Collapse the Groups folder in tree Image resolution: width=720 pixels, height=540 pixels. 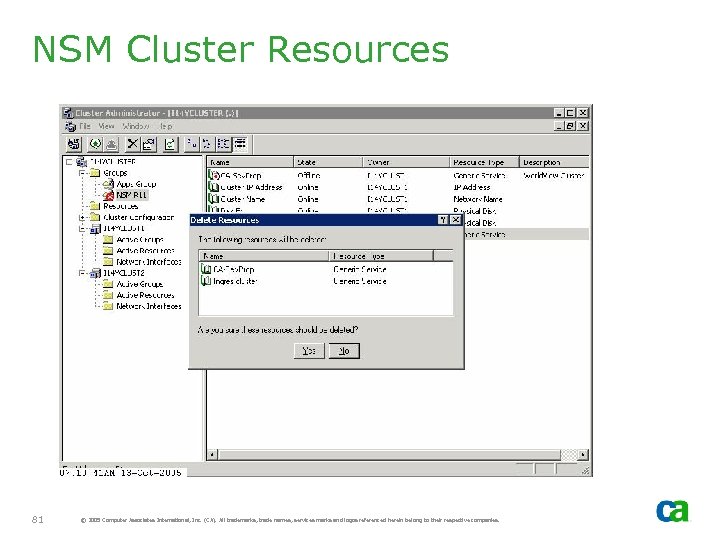[82, 173]
